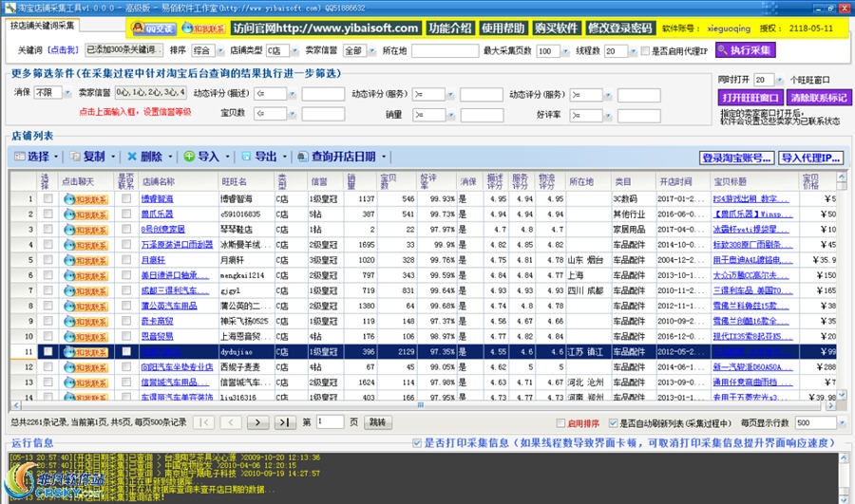
Task: Click the 执行采集 button
Action: click(745, 50)
